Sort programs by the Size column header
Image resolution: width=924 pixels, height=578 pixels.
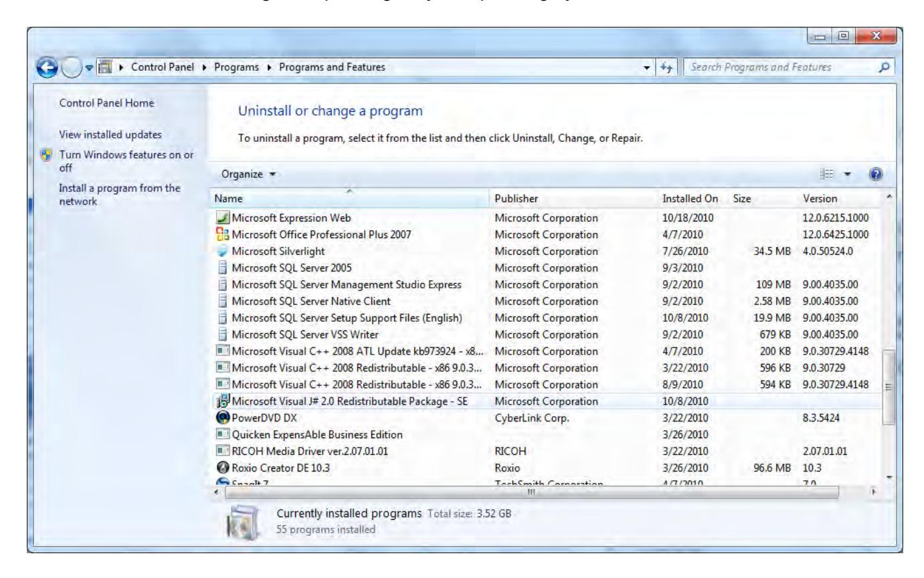[x=763, y=199]
